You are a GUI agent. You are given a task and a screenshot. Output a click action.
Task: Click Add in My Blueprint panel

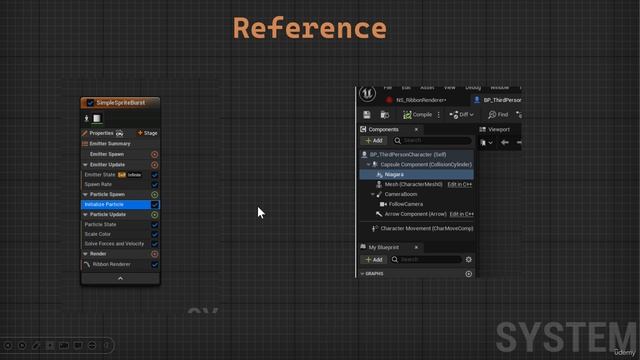pos(374,260)
